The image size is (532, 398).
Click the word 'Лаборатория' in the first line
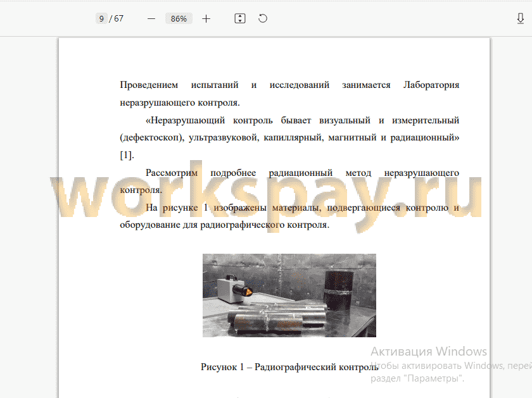pyautogui.click(x=431, y=85)
